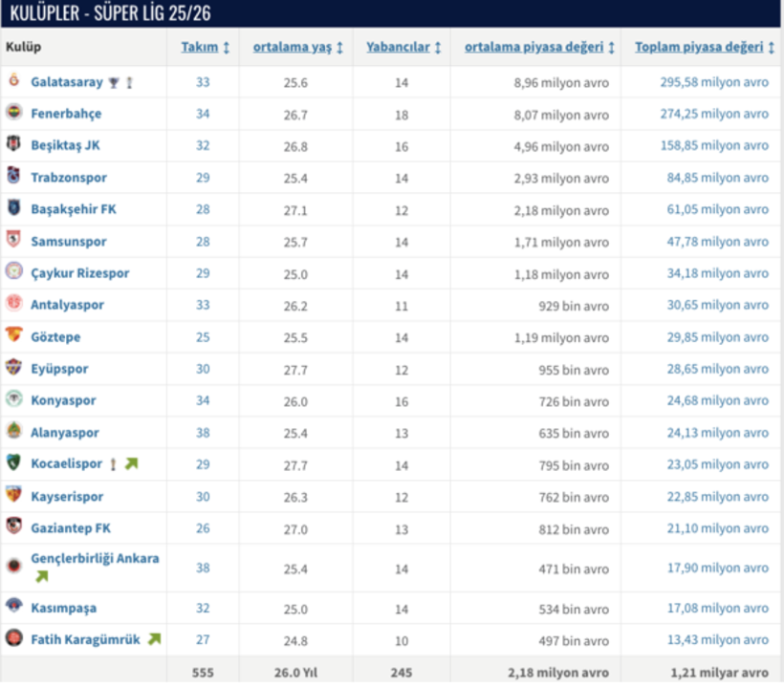Open Trabzonspor's 84,85 milyon avro total value
784x686 pixels.
click(x=717, y=178)
